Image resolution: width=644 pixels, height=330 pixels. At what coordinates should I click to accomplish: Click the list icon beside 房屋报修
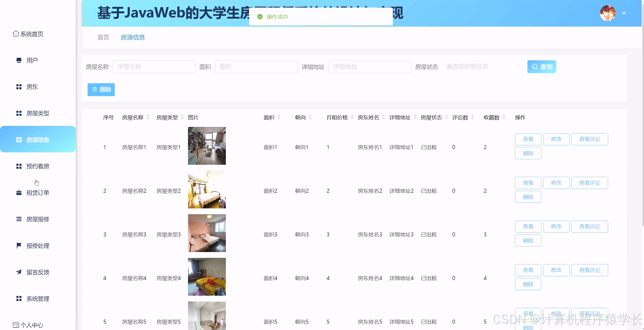(x=19, y=219)
